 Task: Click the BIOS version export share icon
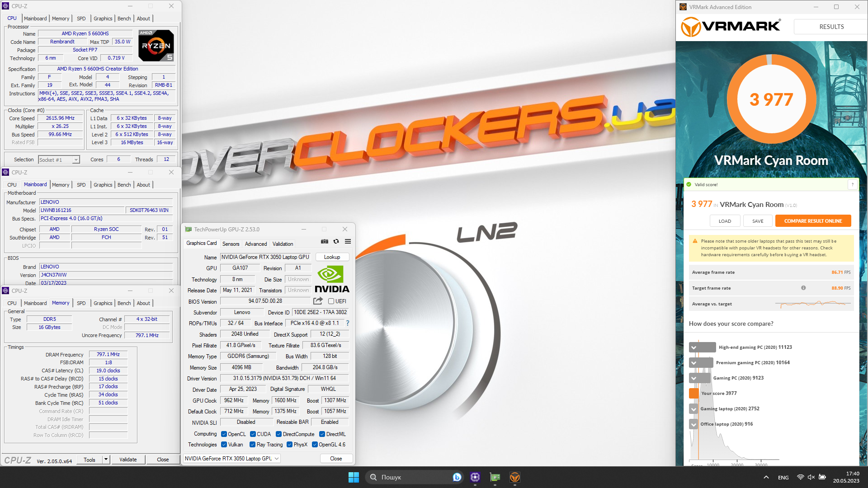[x=318, y=301]
